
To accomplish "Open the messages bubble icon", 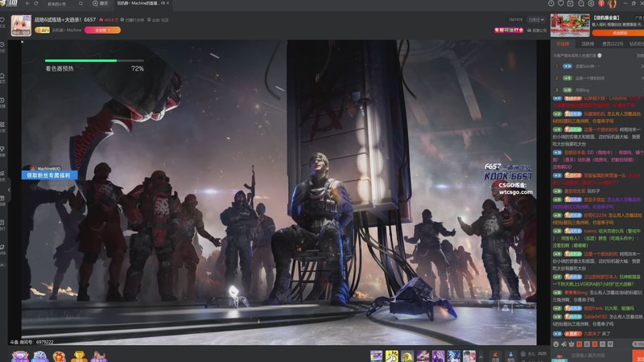I will 580,3.
